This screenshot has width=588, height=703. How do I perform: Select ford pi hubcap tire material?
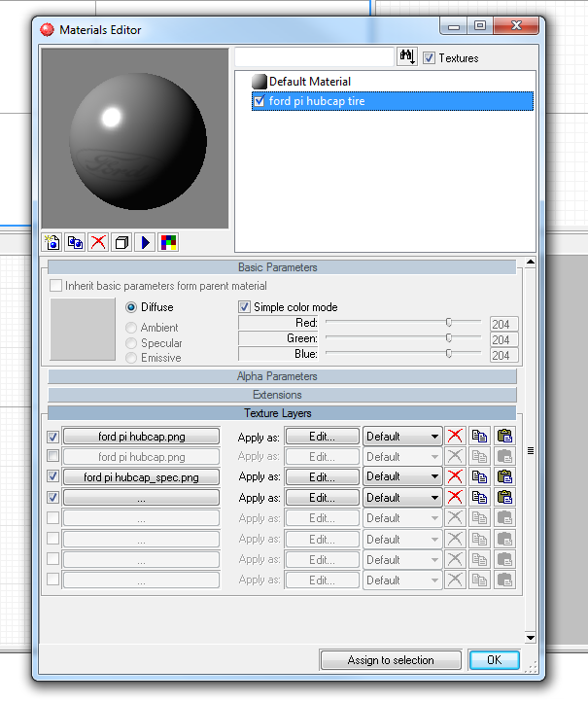pyautogui.click(x=317, y=101)
